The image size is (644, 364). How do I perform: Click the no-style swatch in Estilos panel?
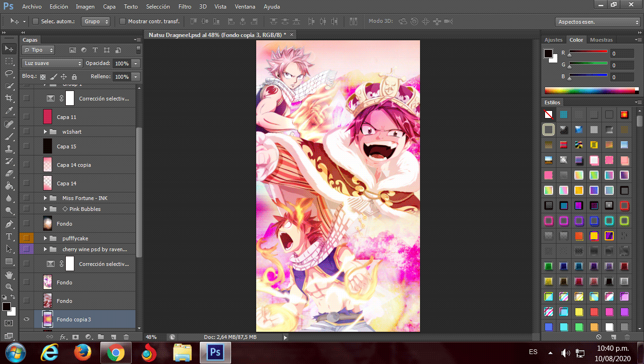548,114
